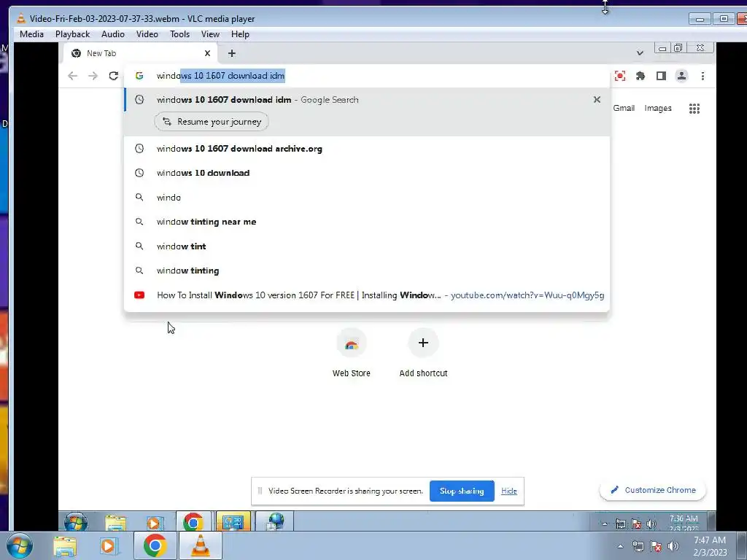Screen dimensions: 747x560
Task: Open the Images link
Action: [658, 108]
